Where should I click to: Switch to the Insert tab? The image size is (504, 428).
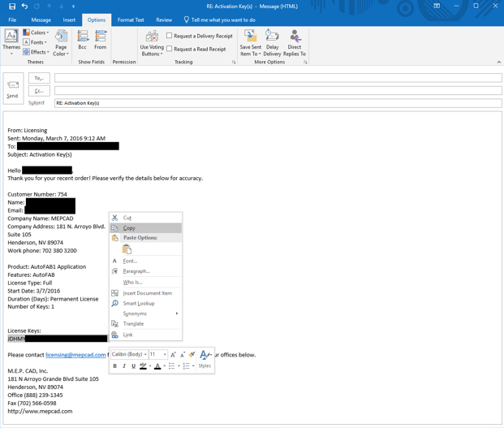coord(69,20)
